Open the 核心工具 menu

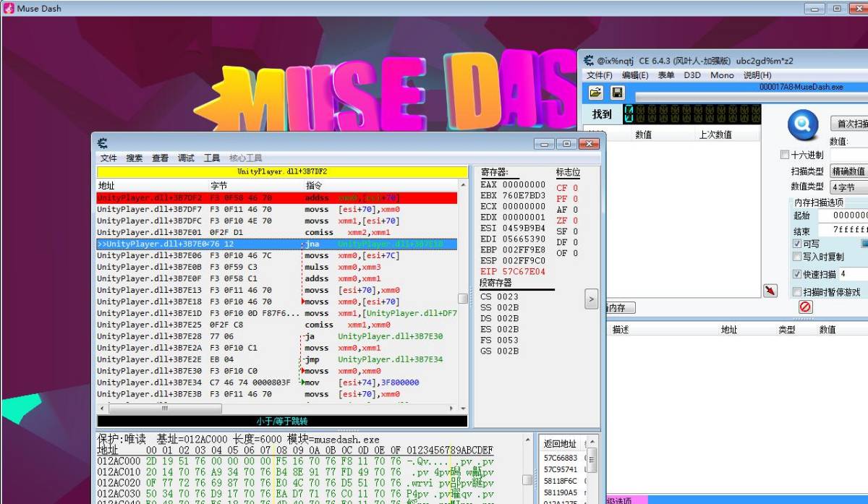pyautogui.click(x=246, y=158)
